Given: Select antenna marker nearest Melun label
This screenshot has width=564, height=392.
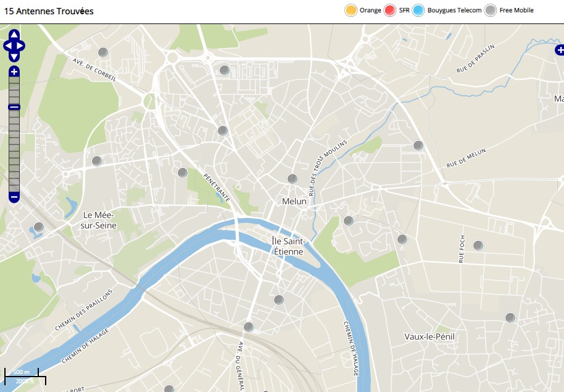Looking at the screenshot, I should pos(292,178).
